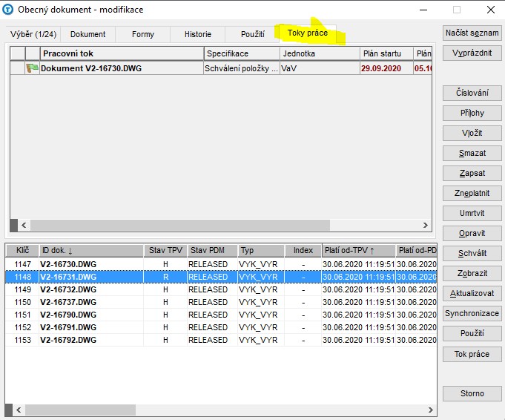This screenshot has width=505, height=420.
Task: Select document V2-16737.DWG
Action: (x=221, y=302)
